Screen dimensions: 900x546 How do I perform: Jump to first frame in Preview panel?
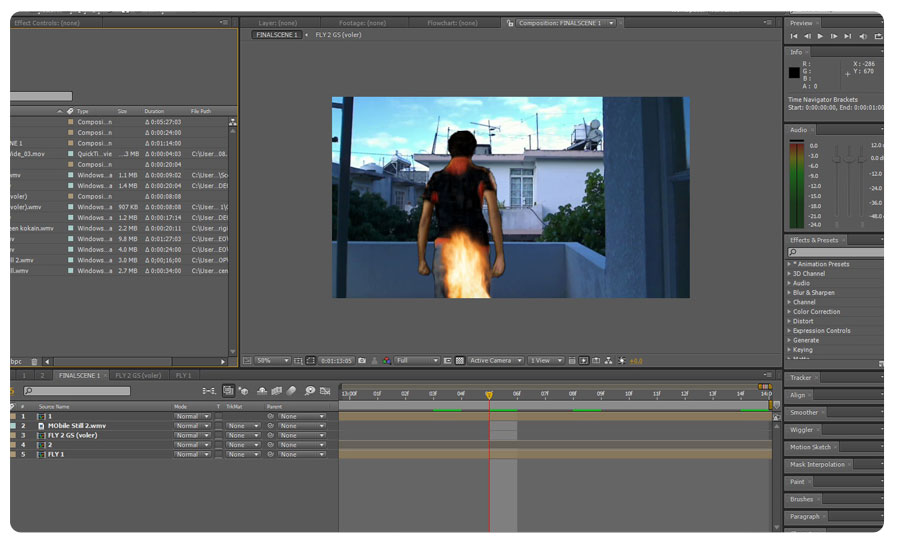click(x=795, y=36)
